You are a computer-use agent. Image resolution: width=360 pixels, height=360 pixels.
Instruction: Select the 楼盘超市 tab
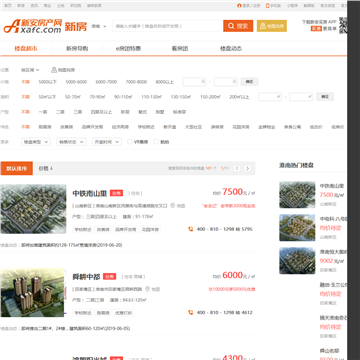(x=26, y=48)
